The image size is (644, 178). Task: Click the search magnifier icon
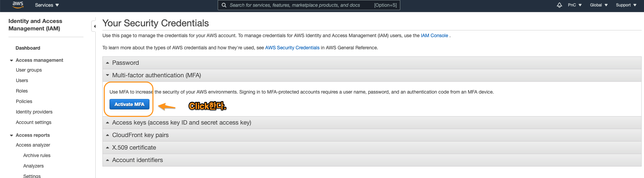(224, 5)
